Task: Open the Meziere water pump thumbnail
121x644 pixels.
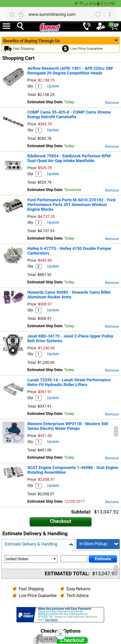Action: (x=13, y=433)
